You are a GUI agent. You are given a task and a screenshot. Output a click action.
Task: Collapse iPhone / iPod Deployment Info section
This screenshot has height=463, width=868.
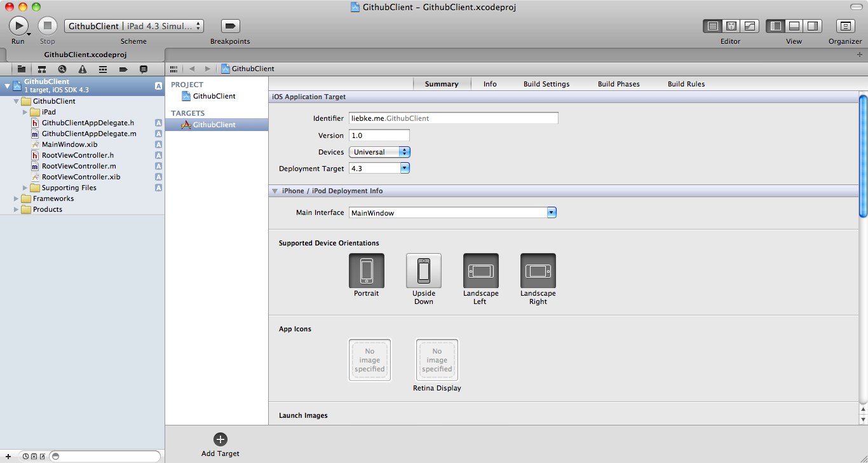pos(275,191)
